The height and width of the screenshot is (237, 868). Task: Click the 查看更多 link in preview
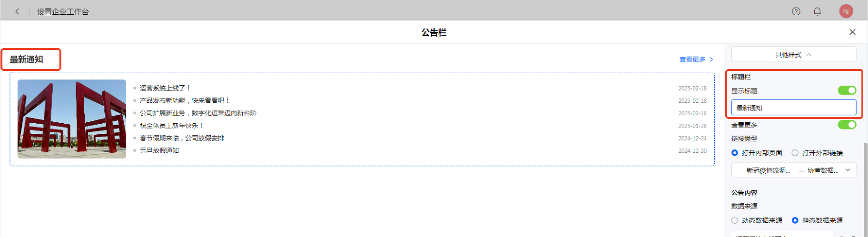tap(696, 59)
